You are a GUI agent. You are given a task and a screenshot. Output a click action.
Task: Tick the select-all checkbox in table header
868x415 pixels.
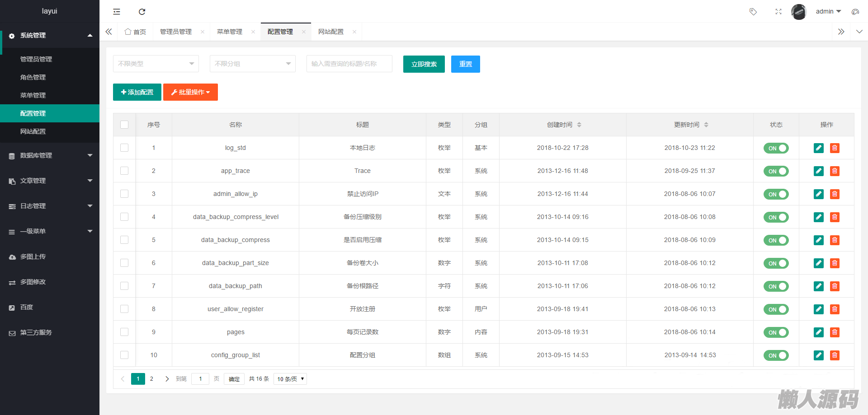(124, 125)
